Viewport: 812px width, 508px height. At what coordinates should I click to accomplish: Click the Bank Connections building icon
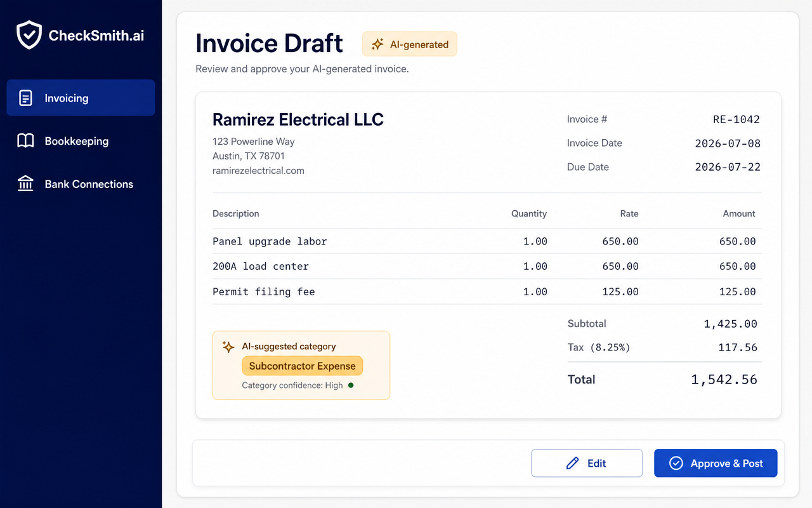(25, 184)
